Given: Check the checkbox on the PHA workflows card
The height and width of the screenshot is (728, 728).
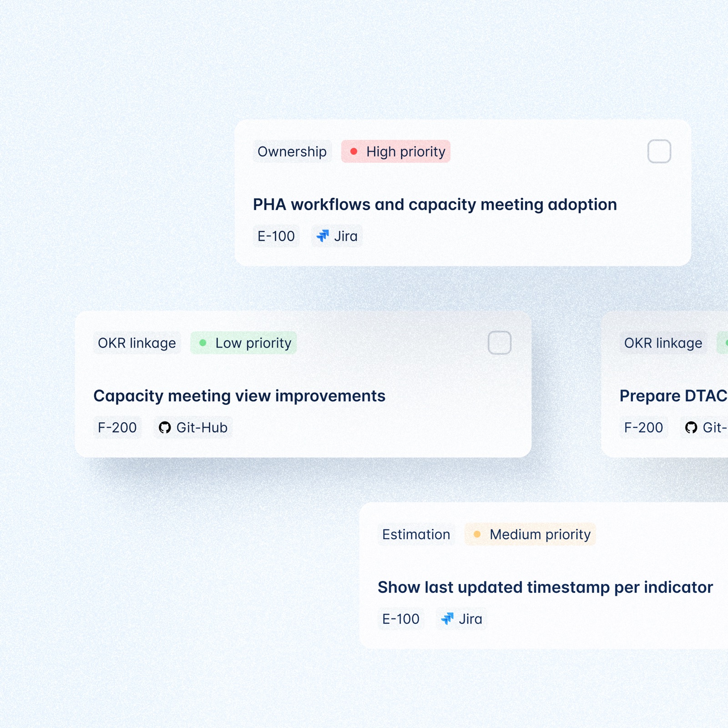Looking at the screenshot, I should coord(659,152).
